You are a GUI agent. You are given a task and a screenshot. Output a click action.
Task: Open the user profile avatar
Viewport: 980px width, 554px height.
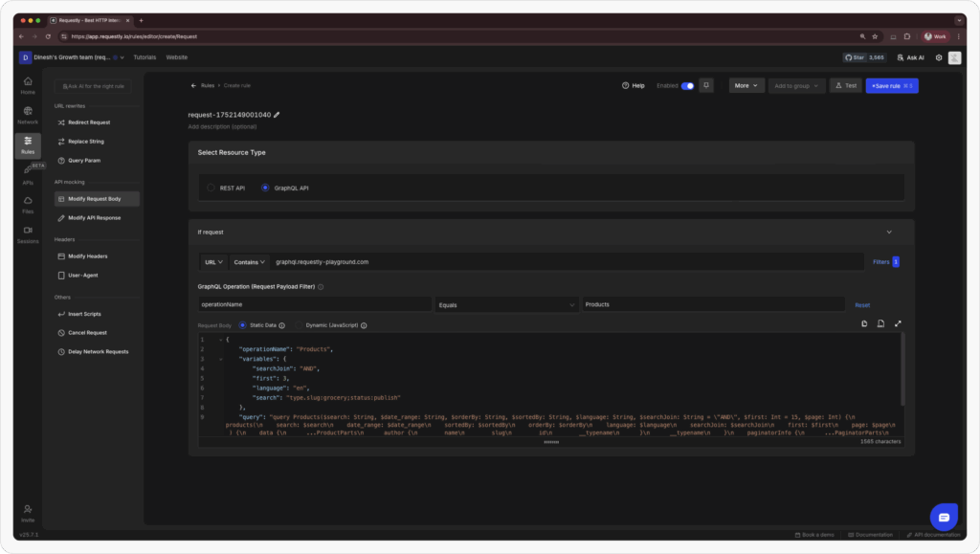coord(954,57)
